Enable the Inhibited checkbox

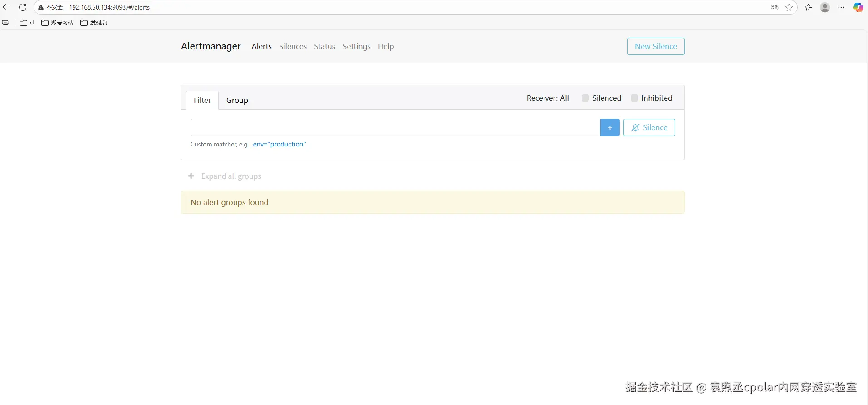[x=634, y=98]
